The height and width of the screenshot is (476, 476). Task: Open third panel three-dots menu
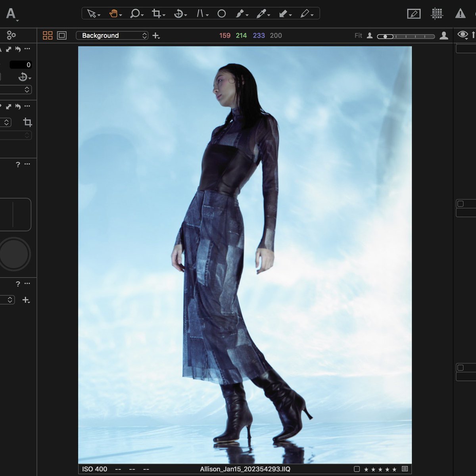coord(27,164)
